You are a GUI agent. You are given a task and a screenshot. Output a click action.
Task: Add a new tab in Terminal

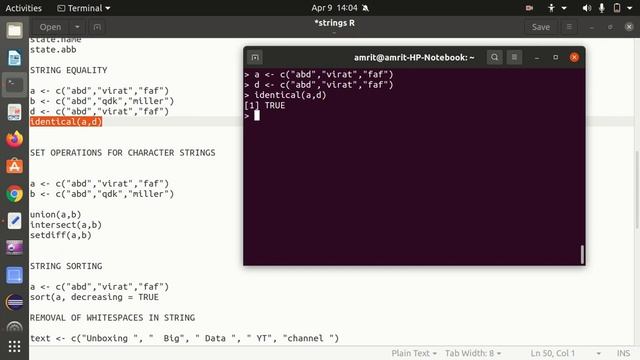click(x=255, y=58)
